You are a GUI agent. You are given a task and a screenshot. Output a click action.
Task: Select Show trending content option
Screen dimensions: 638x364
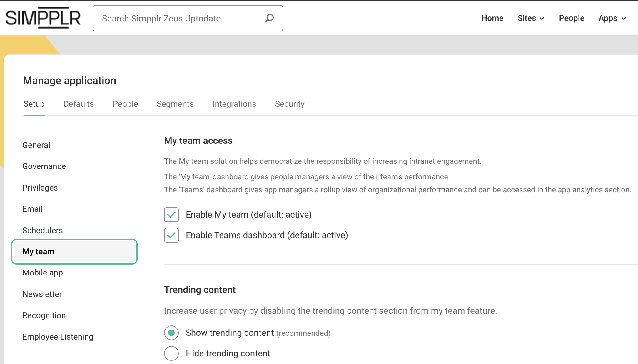pos(171,333)
